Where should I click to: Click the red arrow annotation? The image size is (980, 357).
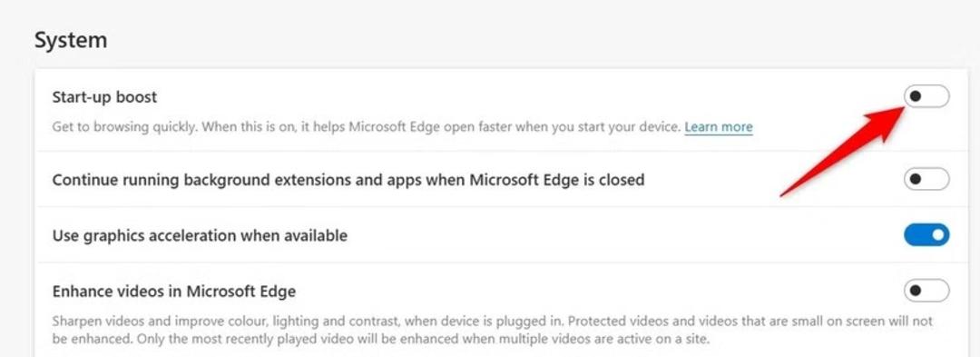[x=844, y=151]
